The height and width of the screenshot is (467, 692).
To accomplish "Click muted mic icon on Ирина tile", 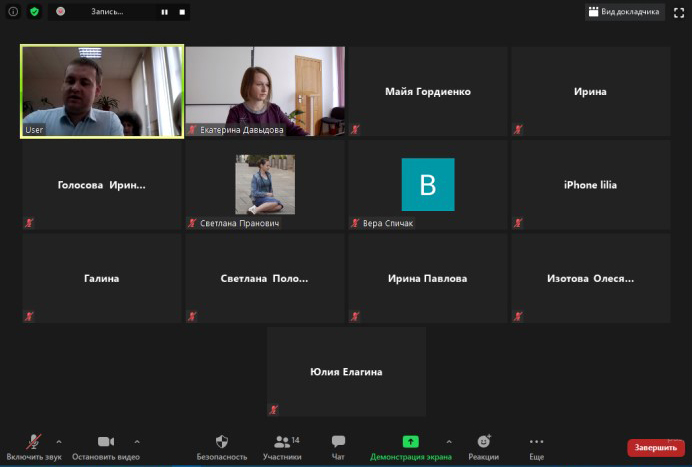I will (x=518, y=129).
